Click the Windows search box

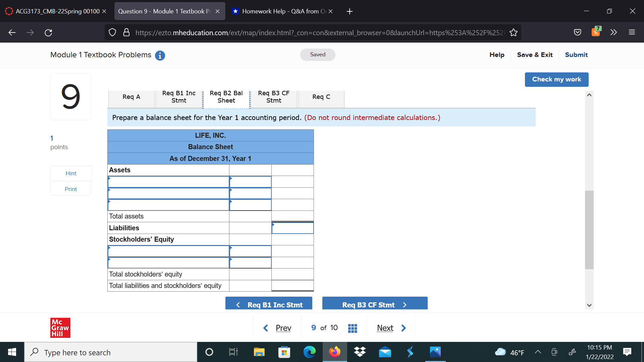click(111, 352)
